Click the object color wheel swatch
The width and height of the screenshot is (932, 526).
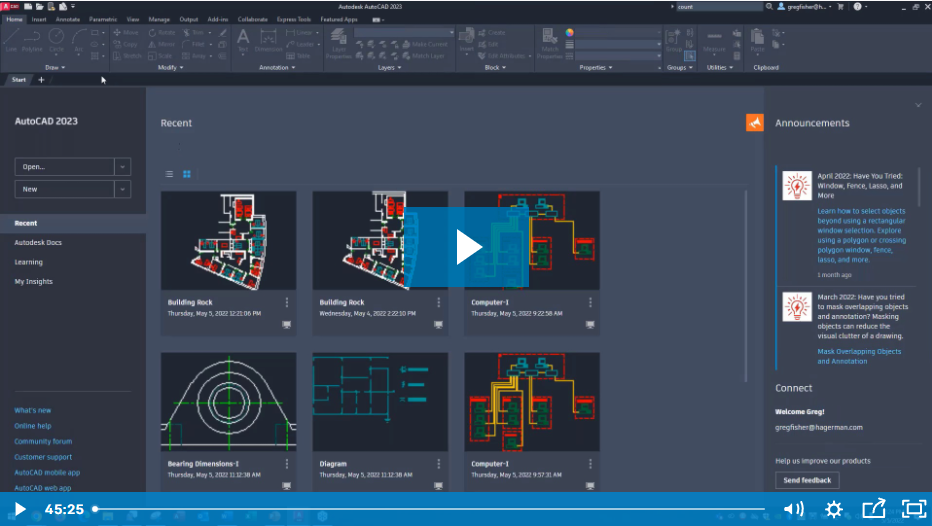(x=569, y=33)
